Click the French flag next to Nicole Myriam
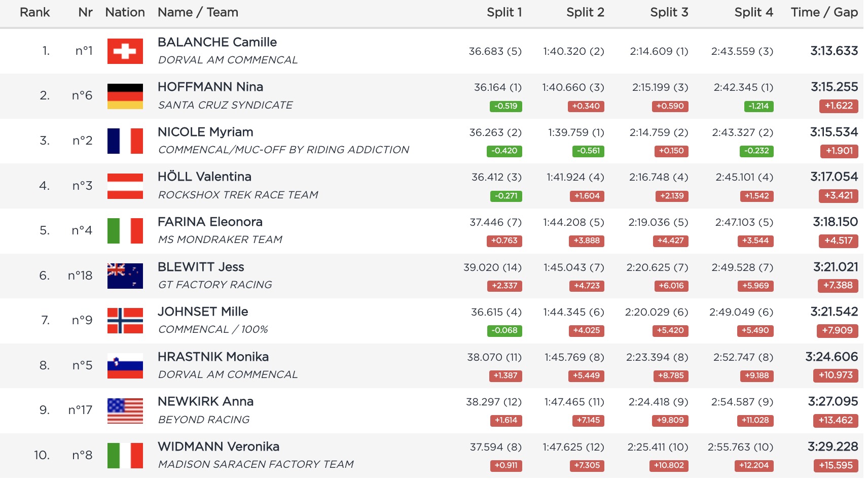The image size is (868, 480). (x=125, y=141)
